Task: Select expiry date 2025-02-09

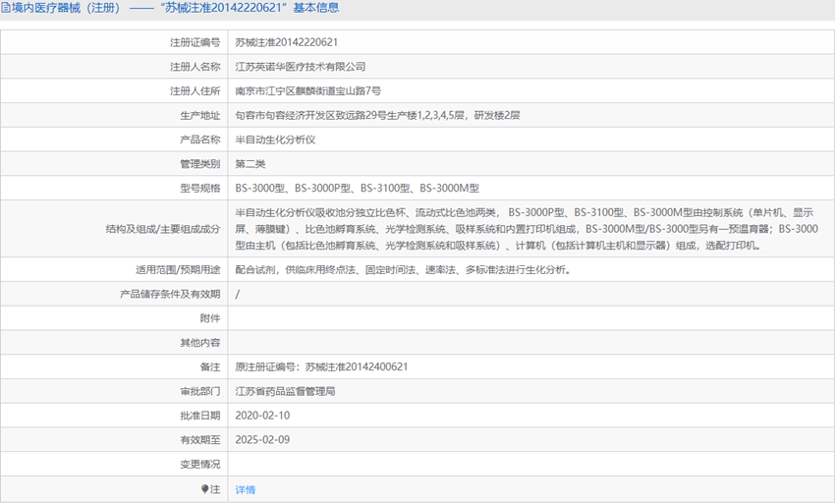Action: (262, 439)
